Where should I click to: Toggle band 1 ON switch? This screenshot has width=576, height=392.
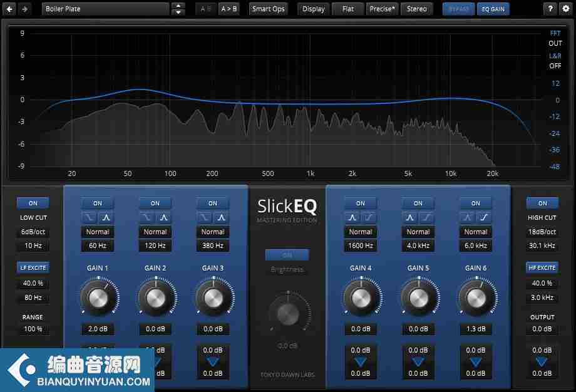pos(98,203)
